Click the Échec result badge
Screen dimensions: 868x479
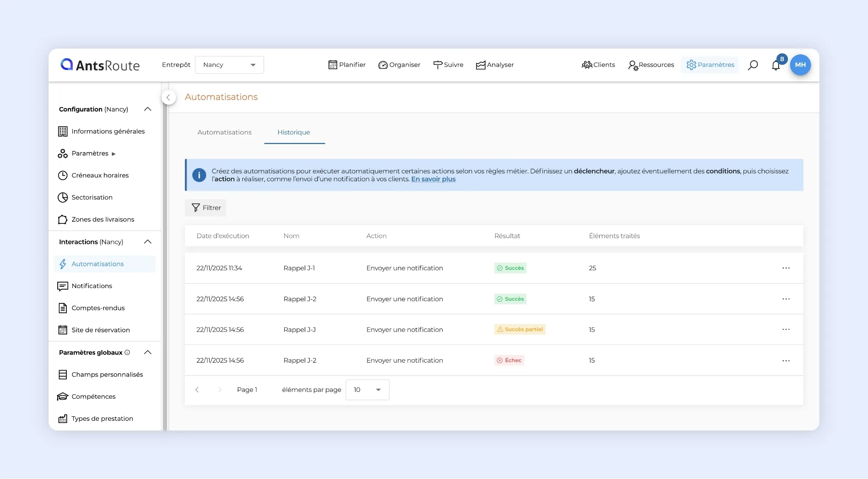(x=509, y=360)
